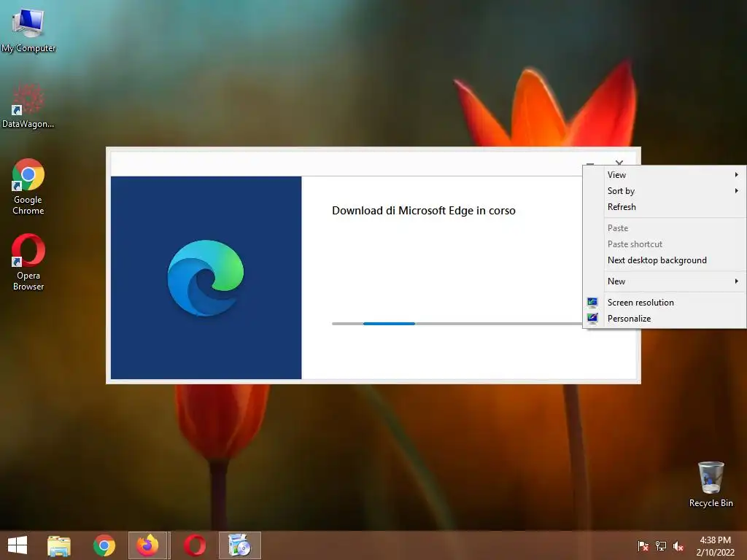The width and height of the screenshot is (747, 560).
Task: Open Screen resolution from context menu
Action: 664,303
